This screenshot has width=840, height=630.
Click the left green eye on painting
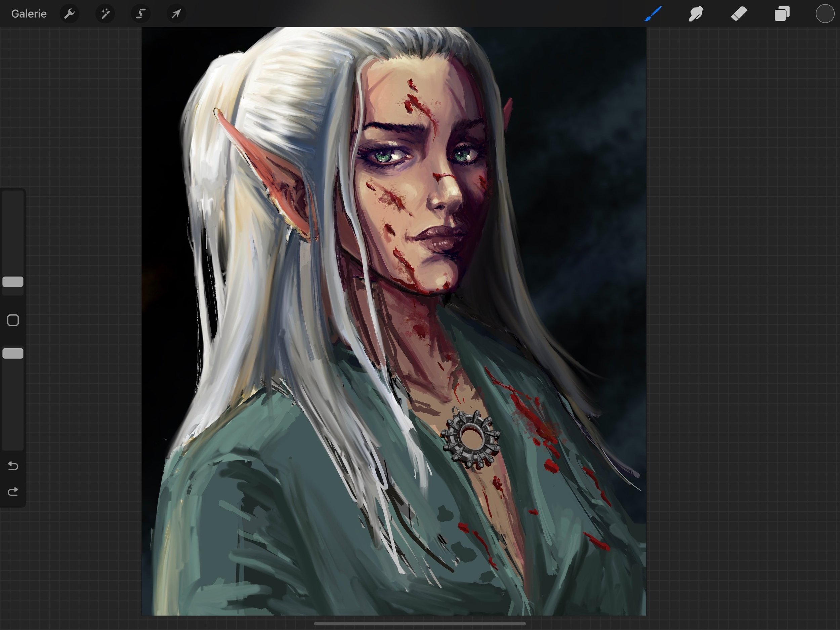(x=384, y=156)
